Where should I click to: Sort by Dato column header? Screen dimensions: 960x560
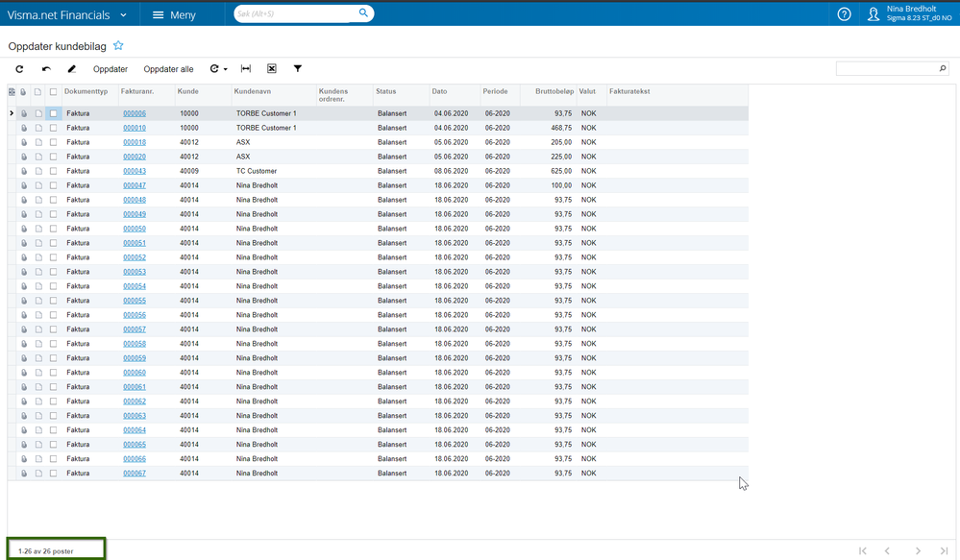439,91
